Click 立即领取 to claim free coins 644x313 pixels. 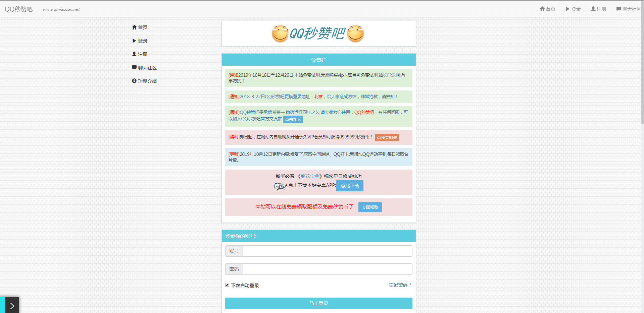click(369, 207)
